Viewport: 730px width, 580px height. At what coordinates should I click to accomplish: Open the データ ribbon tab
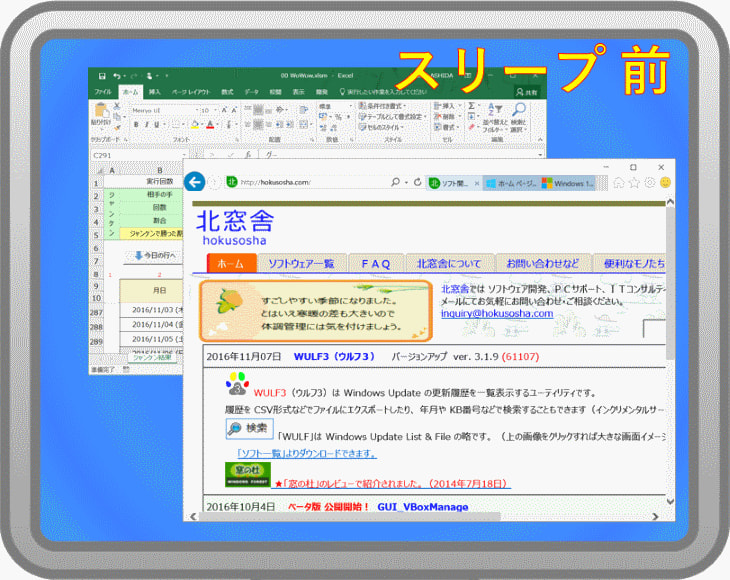click(x=252, y=92)
